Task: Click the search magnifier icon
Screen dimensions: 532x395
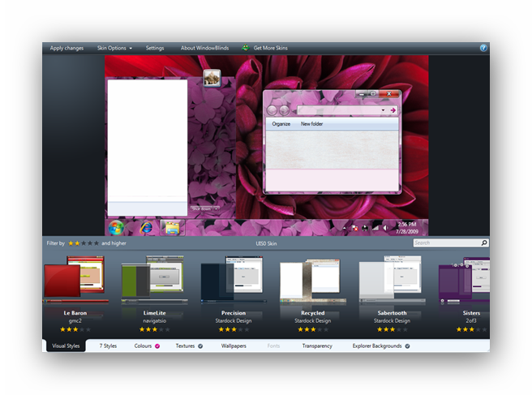Action: click(485, 243)
